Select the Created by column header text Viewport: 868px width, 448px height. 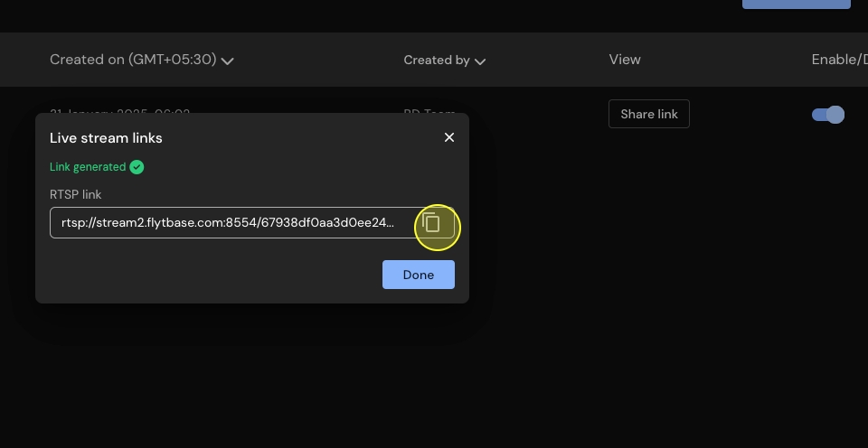point(437,61)
